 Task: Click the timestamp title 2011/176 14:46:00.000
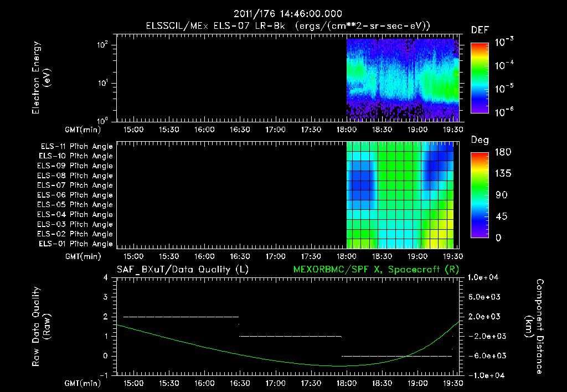tap(288, 14)
